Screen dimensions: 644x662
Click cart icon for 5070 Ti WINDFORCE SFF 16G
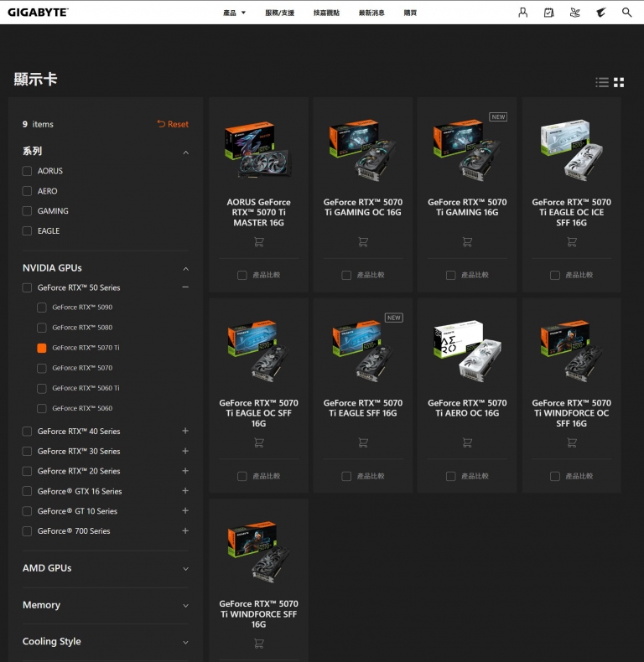(258, 644)
